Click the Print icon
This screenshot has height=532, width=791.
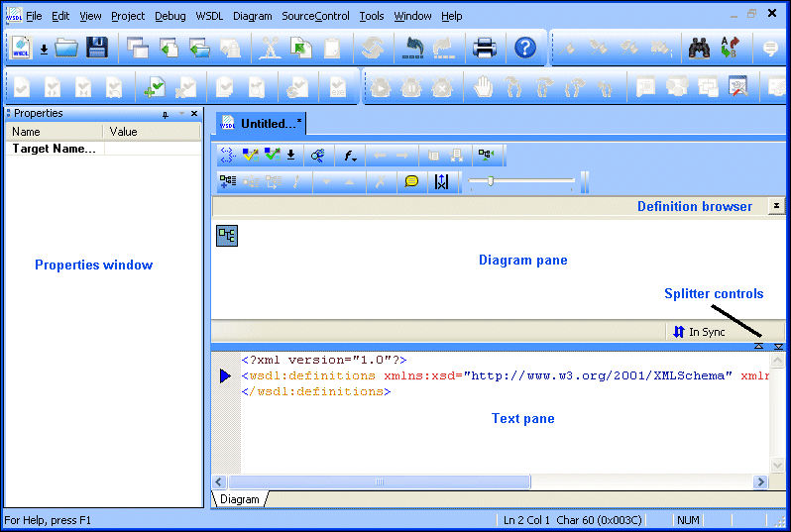pos(484,48)
